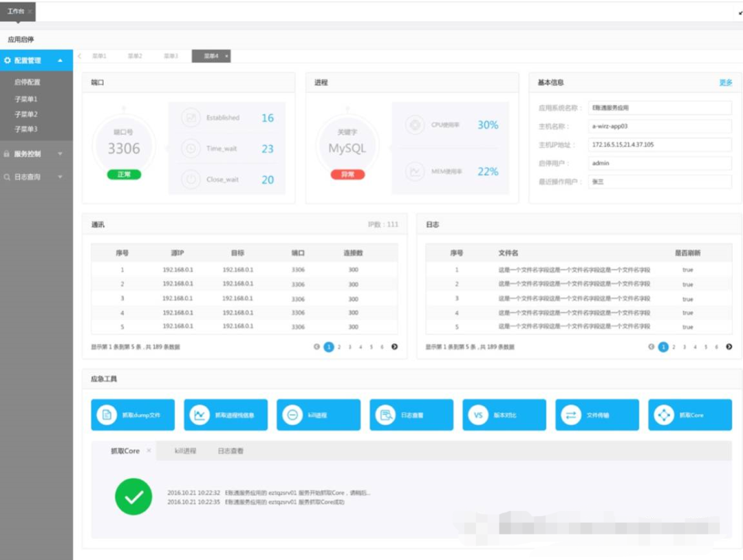The width and height of the screenshot is (743, 560).
Task: Switch to the 菜单1 tab
Action: pyautogui.click(x=99, y=56)
